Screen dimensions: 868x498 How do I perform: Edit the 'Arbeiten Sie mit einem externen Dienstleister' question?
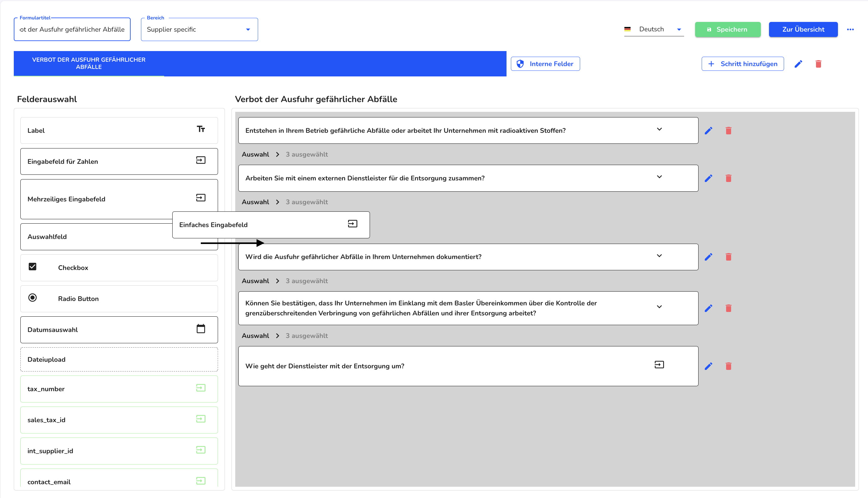pyautogui.click(x=708, y=178)
